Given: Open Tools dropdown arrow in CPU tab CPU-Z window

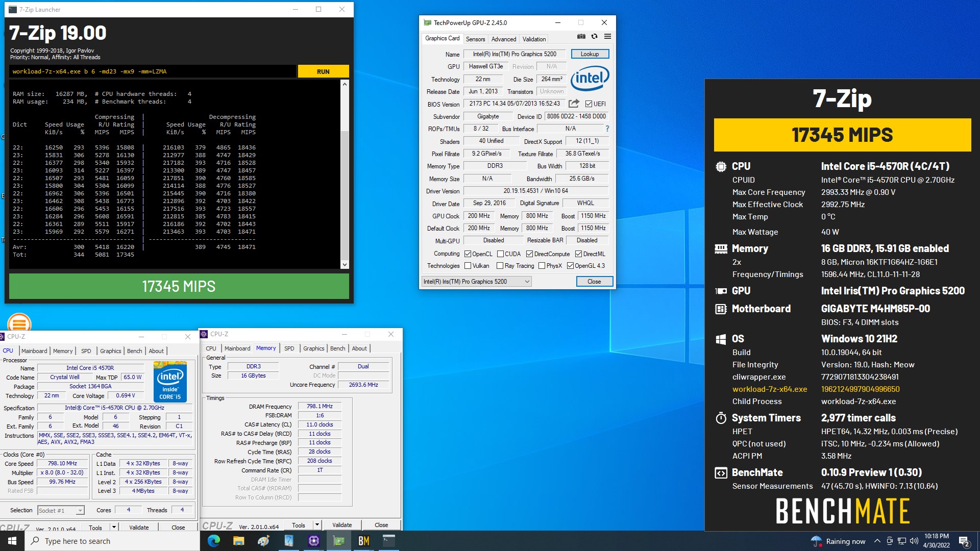Looking at the screenshot, I should [x=114, y=528].
